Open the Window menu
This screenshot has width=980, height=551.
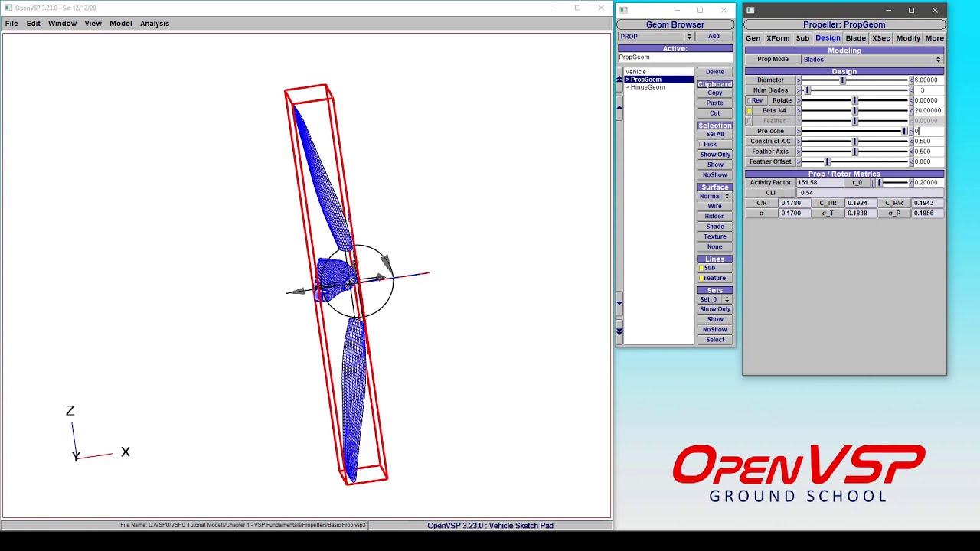62,24
